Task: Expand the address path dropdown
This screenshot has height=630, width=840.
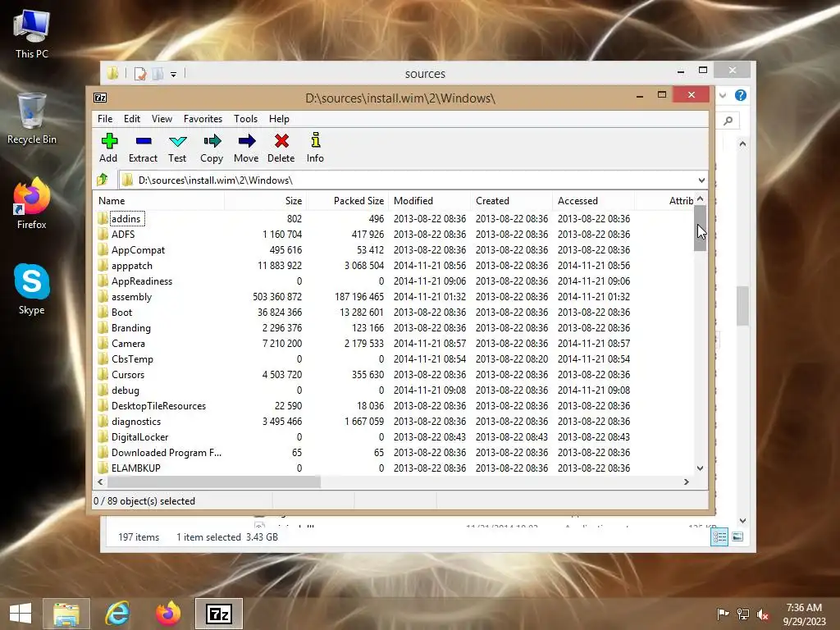Action: tap(701, 180)
